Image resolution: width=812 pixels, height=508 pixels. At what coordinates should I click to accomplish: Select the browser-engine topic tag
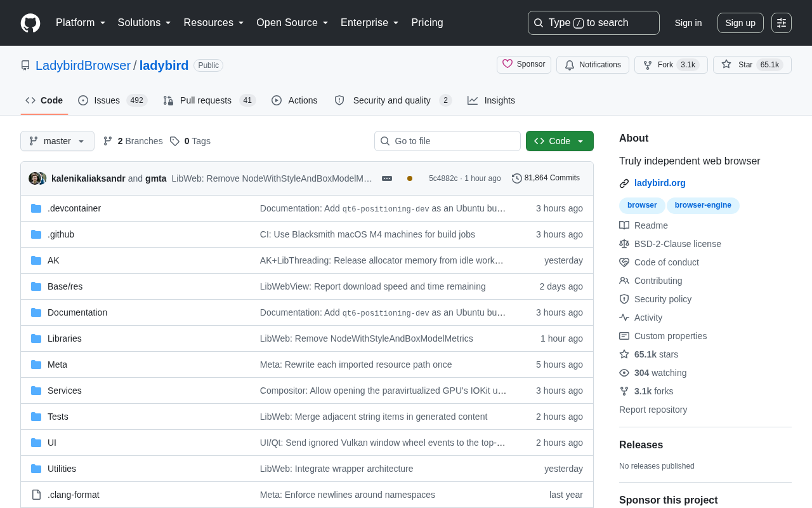[703, 205]
